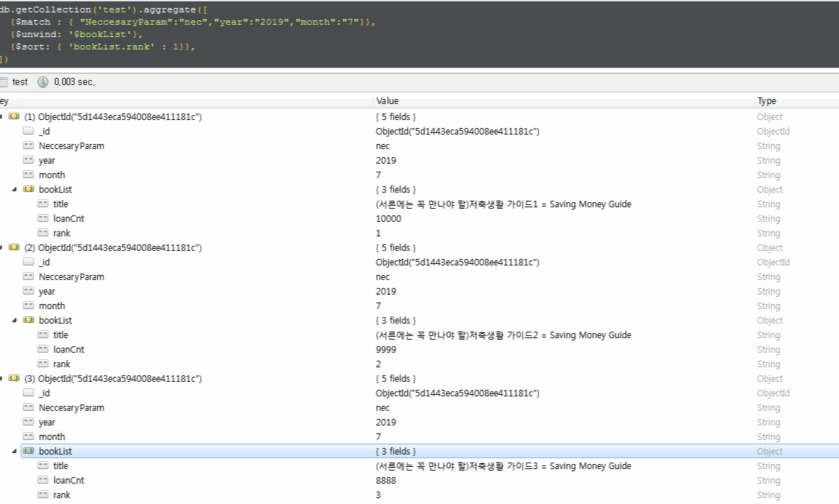Click the _id field icon in document (1)

point(28,131)
